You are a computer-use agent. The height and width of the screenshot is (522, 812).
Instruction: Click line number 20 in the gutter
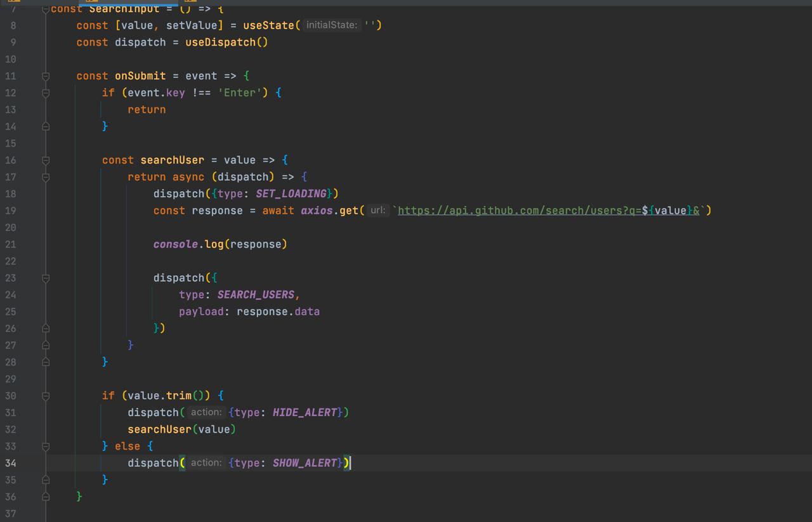(10, 227)
